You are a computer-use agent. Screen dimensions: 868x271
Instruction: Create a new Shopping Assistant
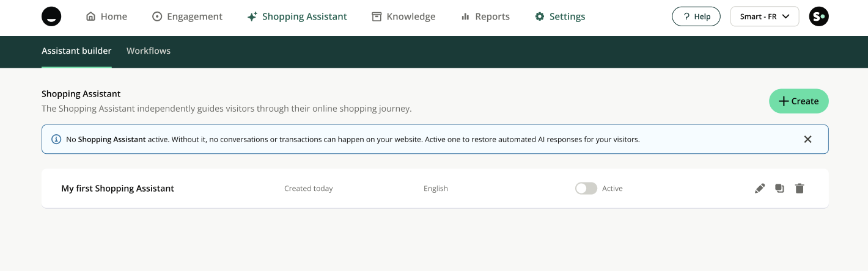click(x=798, y=101)
